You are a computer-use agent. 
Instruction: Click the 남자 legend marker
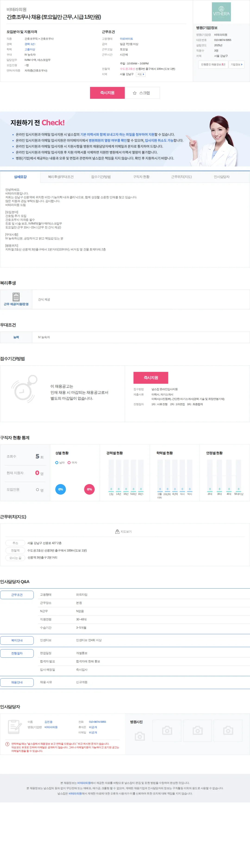tap(57, 463)
